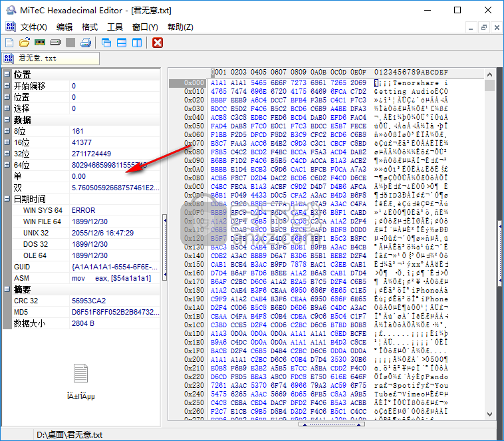This screenshot has height=441, width=504.
Task: Restore the inner document window
Action: click(x=484, y=28)
